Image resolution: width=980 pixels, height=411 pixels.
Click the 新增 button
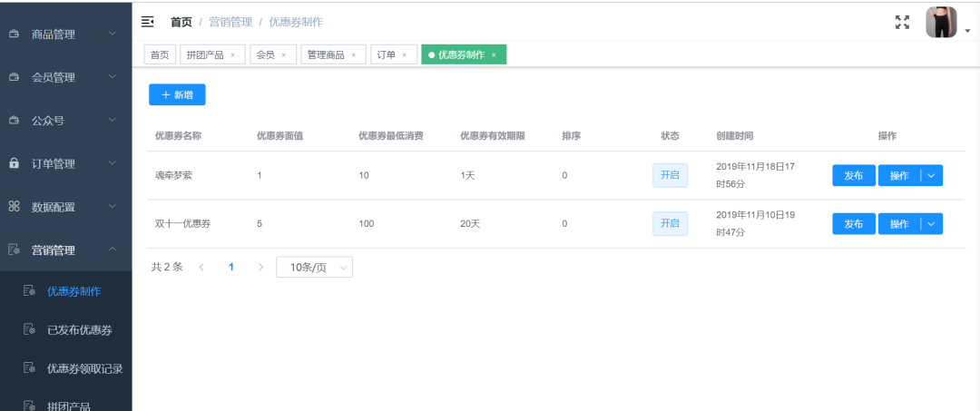tap(177, 94)
